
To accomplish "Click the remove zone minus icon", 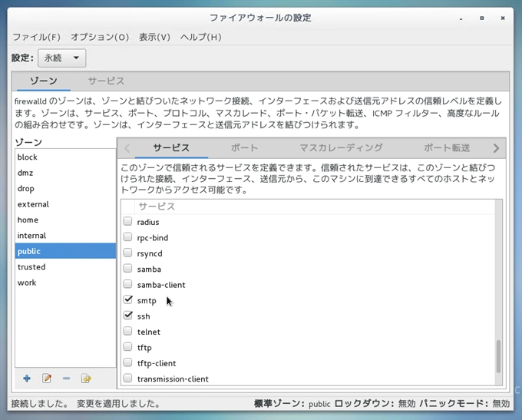I will [66, 379].
